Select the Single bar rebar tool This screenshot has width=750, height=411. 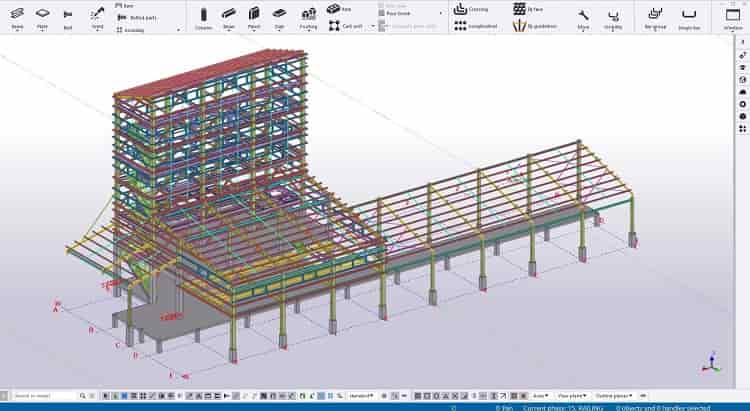pos(689,17)
